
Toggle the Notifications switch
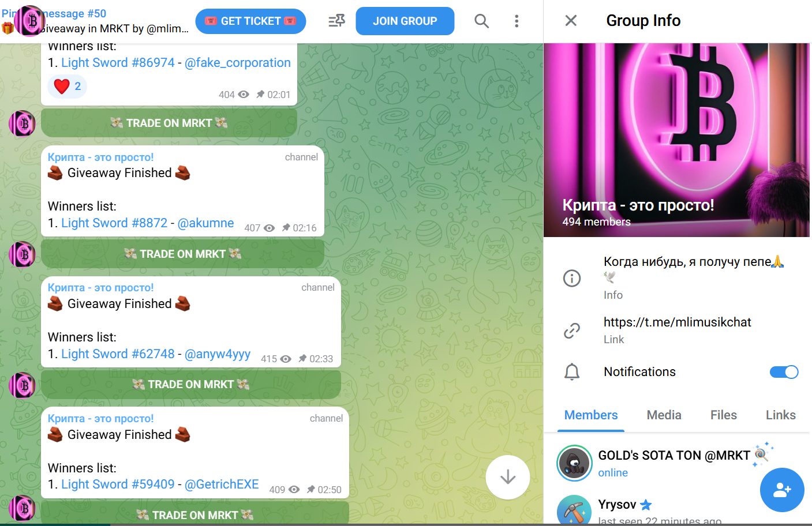(x=784, y=372)
